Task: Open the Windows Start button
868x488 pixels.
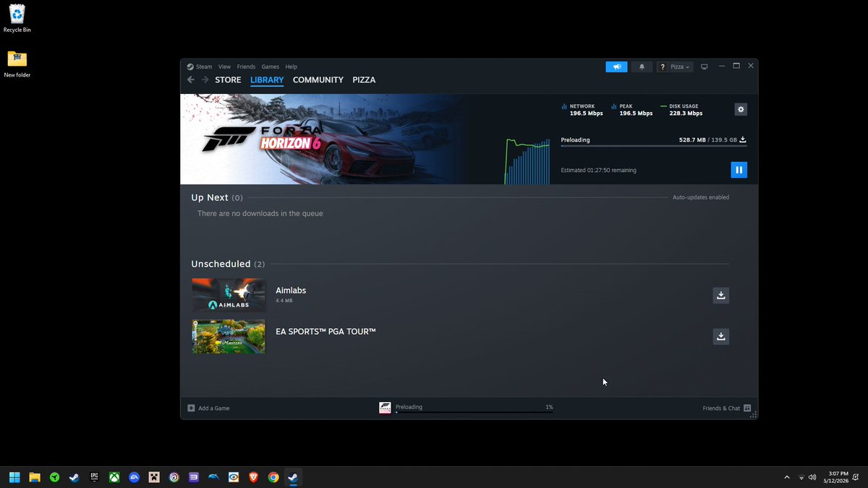Action: pos(14,477)
